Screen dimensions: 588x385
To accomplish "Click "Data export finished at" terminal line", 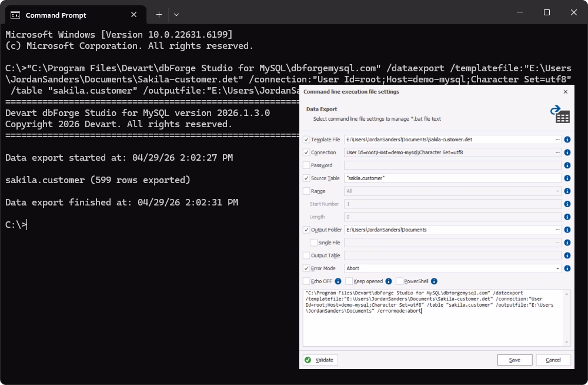I will point(122,203).
